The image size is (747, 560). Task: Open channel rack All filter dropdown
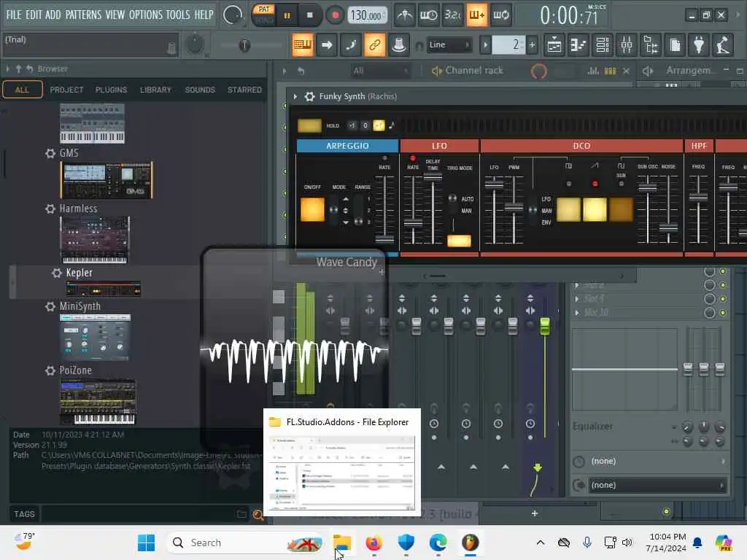coord(380,71)
